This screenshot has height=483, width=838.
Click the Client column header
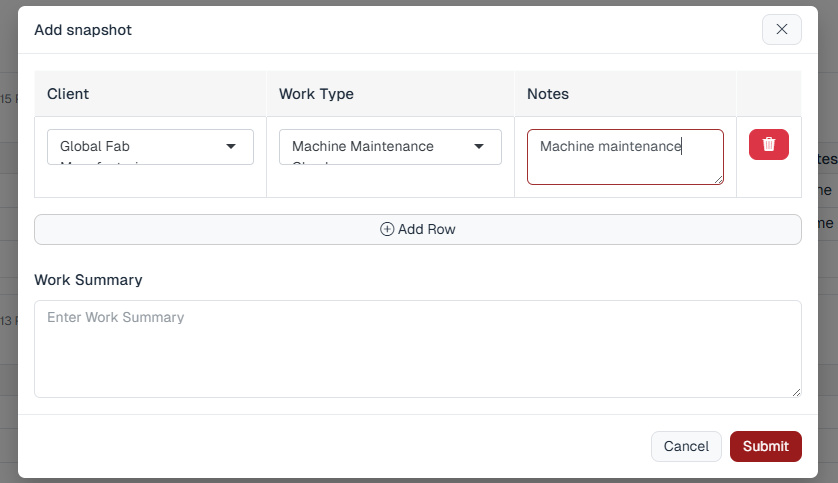(x=68, y=94)
